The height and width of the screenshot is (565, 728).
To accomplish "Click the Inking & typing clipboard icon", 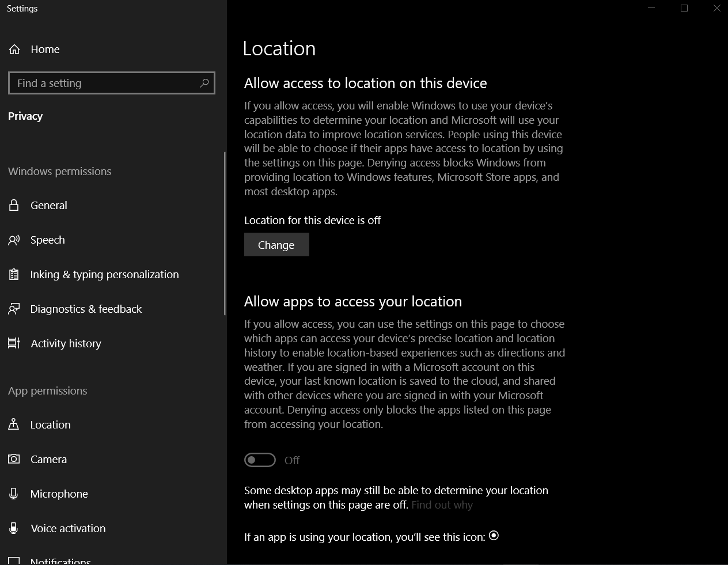I will tap(14, 274).
